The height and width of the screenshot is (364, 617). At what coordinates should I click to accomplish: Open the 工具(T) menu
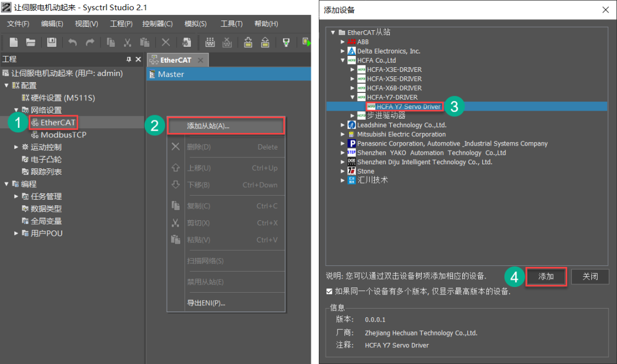click(x=231, y=23)
